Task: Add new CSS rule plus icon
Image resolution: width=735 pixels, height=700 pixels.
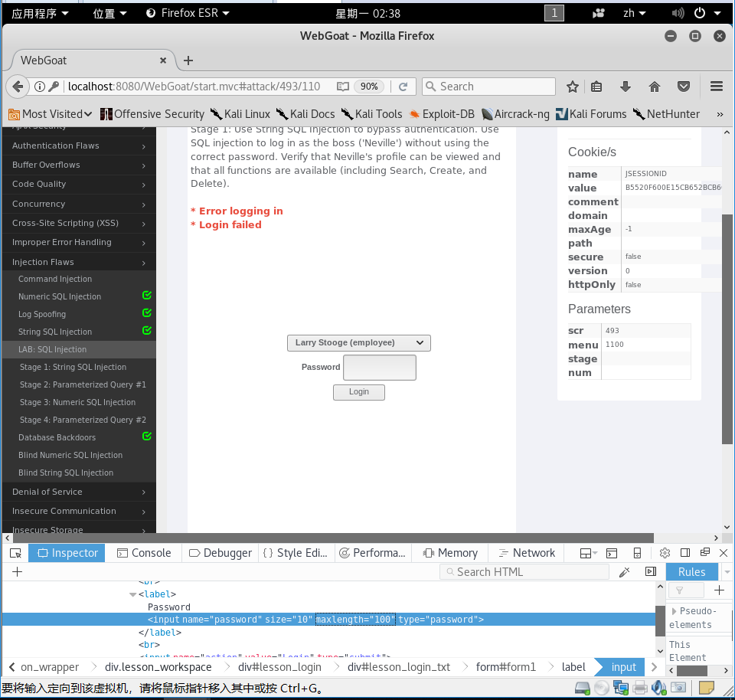Action: point(719,590)
